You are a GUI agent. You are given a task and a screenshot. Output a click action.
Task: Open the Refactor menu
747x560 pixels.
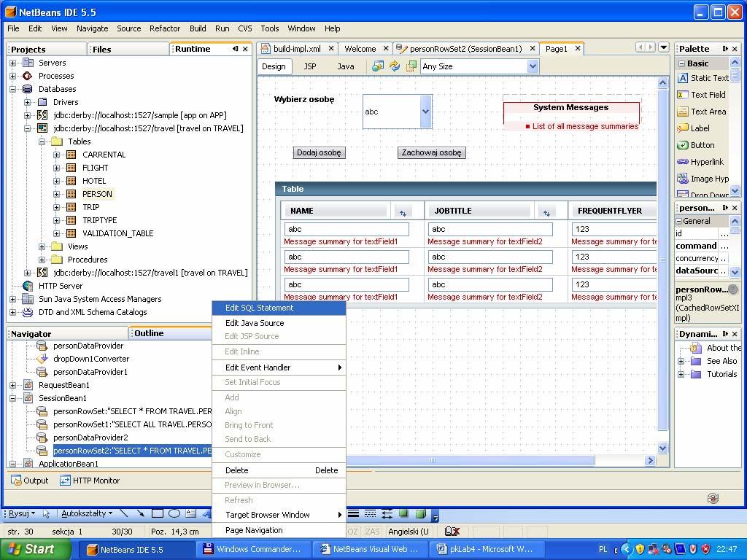(165, 28)
